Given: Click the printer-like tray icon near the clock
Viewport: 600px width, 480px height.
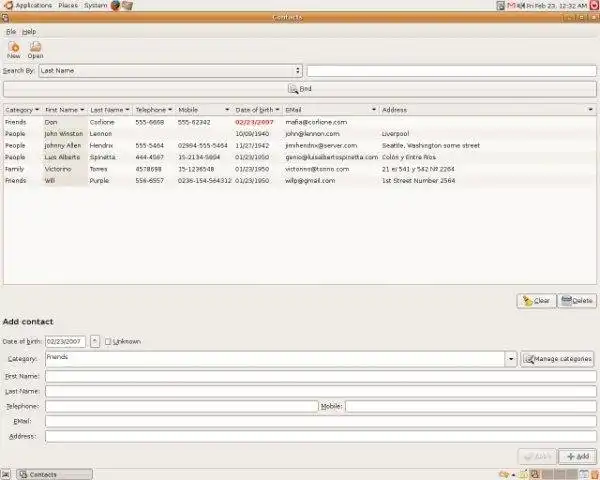Looking at the screenshot, I should point(501,5).
